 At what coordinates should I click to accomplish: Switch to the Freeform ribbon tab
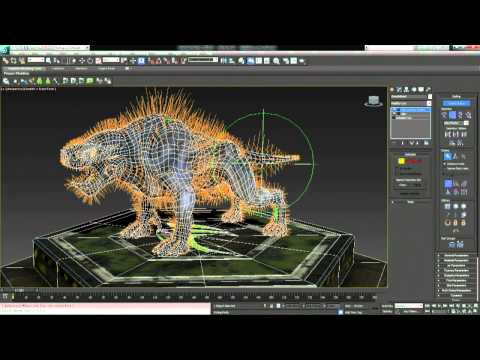pos(58,68)
